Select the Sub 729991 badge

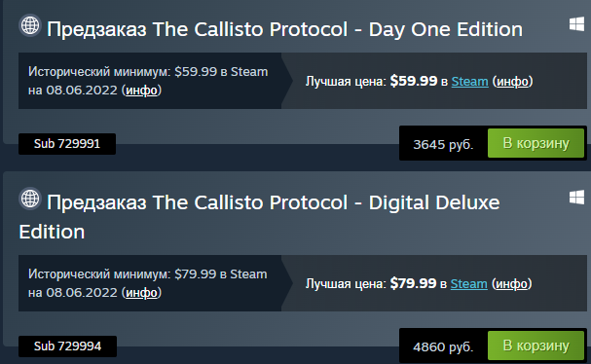point(67,144)
